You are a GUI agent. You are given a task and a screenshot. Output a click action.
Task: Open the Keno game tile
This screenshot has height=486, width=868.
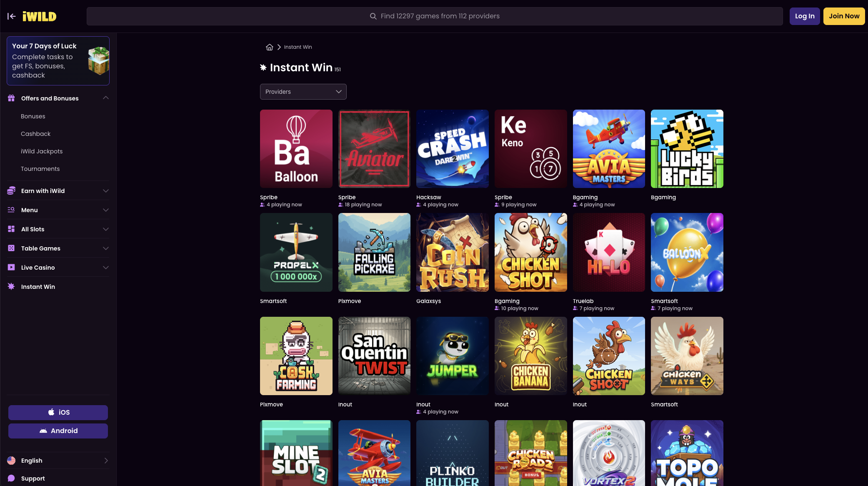pyautogui.click(x=531, y=149)
